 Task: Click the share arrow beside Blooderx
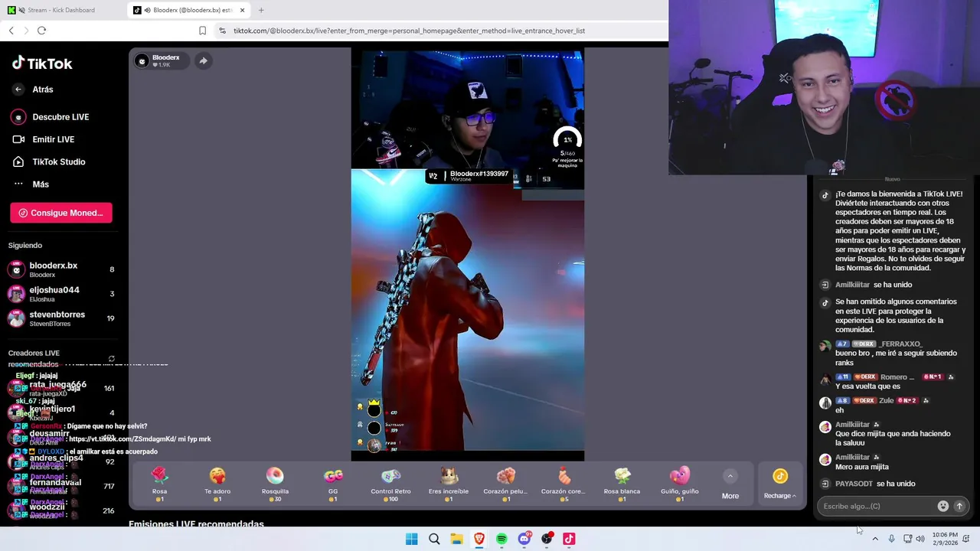pyautogui.click(x=203, y=60)
